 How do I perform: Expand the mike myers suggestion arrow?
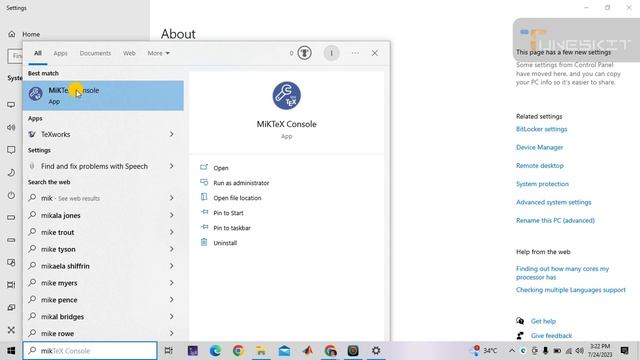tap(171, 282)
